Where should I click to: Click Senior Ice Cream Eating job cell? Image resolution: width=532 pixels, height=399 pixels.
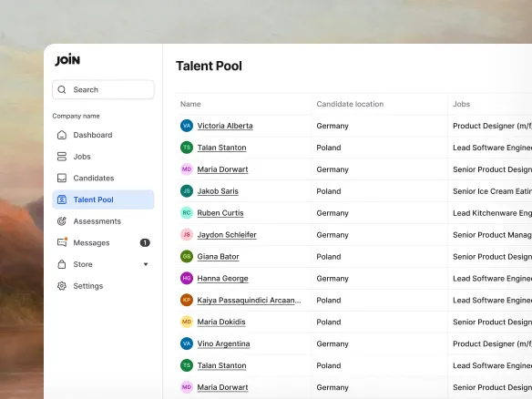tap(492, 191)
